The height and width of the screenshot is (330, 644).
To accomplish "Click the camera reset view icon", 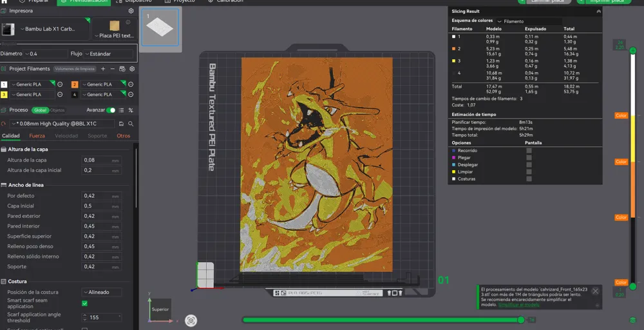I will click(x=191, y=320).
